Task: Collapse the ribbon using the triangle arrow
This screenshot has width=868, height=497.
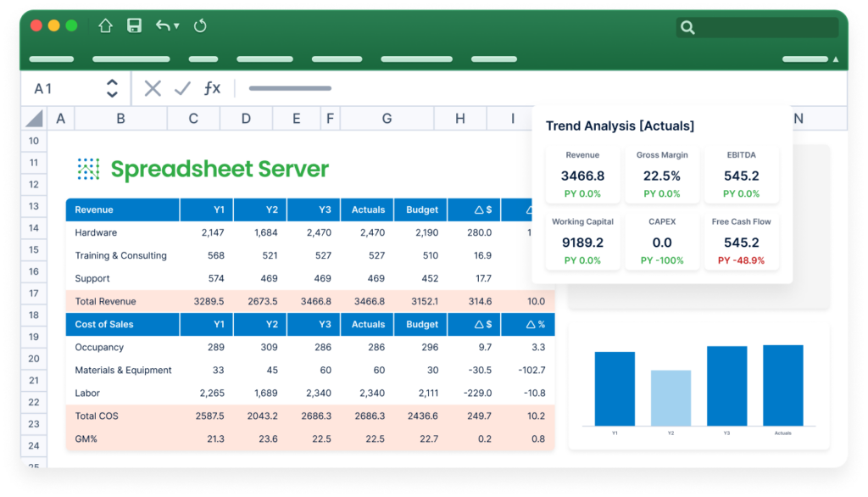Action: [833, 61]
